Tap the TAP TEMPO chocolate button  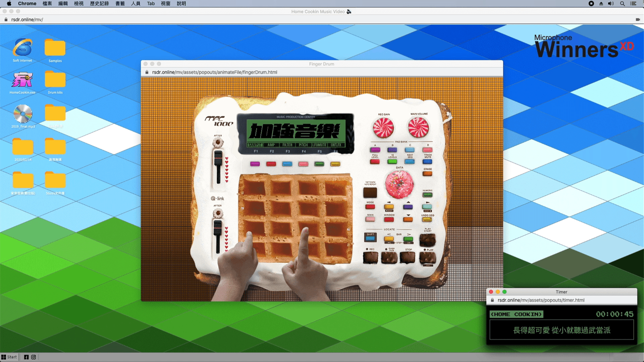point(370,192)
